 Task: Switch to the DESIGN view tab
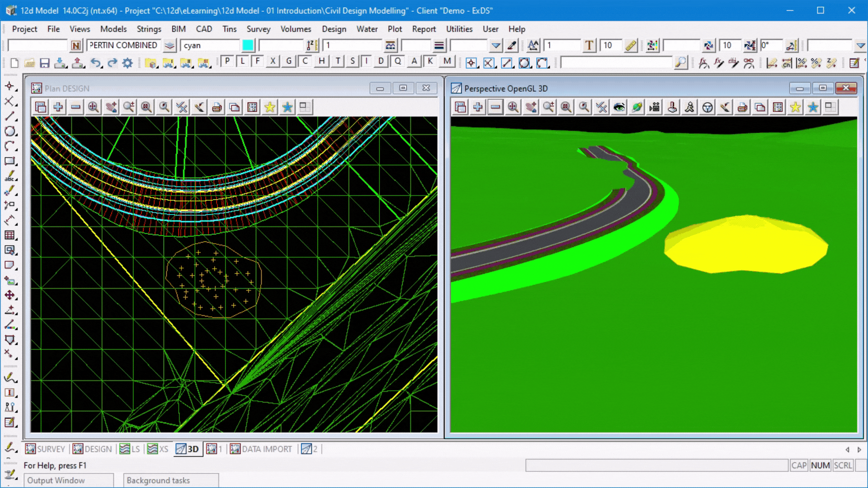tap(93, 449)
